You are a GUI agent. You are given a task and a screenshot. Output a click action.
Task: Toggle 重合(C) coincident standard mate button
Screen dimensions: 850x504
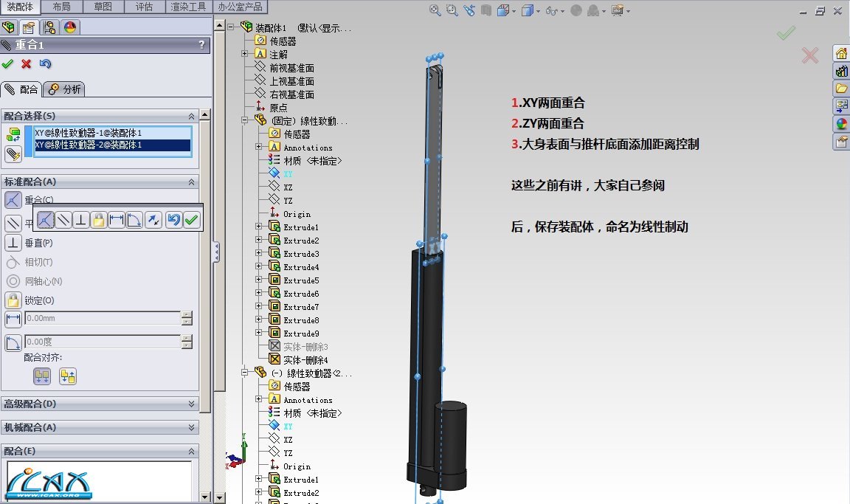click(x=13, y=200)
